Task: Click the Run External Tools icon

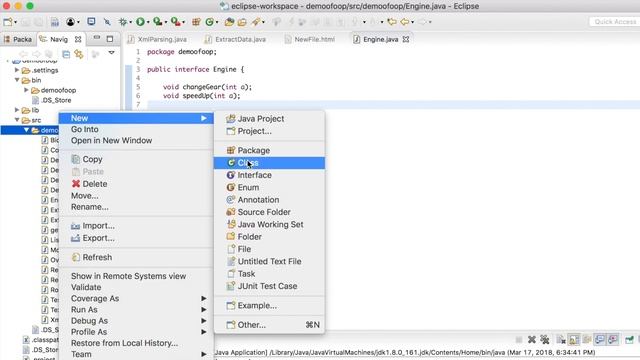Action: 176,22
